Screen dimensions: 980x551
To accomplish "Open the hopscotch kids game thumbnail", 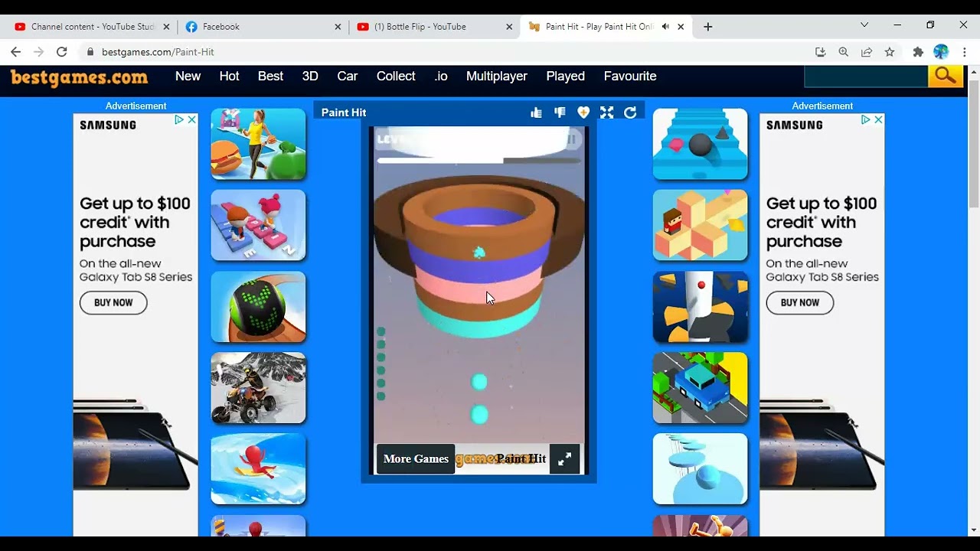I will click(259, 225).
